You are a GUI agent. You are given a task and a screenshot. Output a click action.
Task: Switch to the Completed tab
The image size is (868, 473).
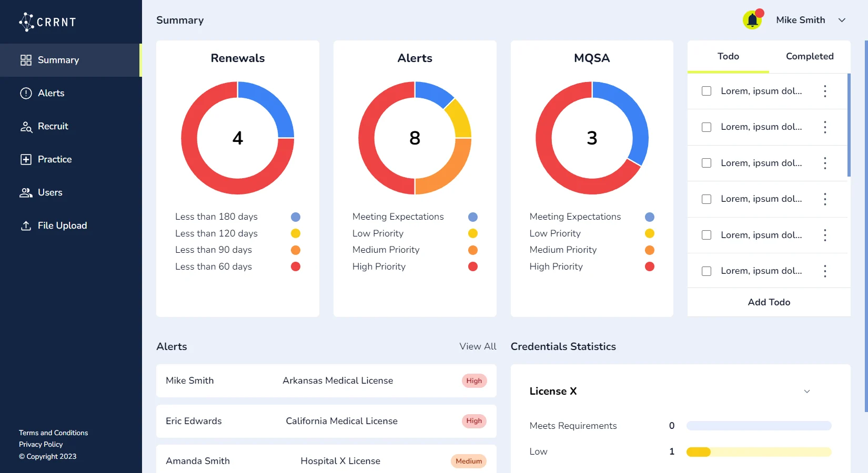[x=809, y=56]
